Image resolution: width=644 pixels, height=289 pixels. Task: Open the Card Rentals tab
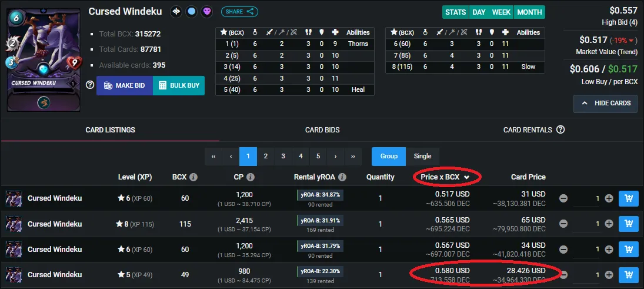[528, 130]
